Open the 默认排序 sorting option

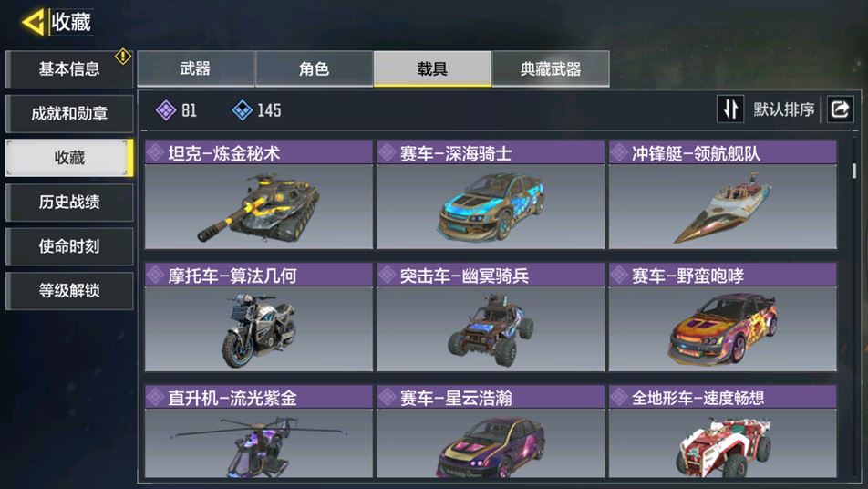pos(783,109)
